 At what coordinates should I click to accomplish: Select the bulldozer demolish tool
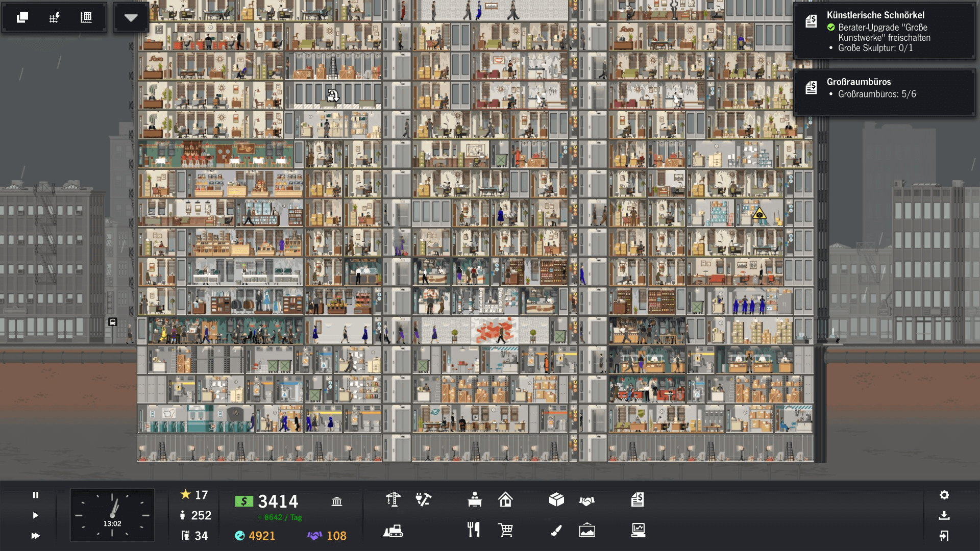point(393,531)
